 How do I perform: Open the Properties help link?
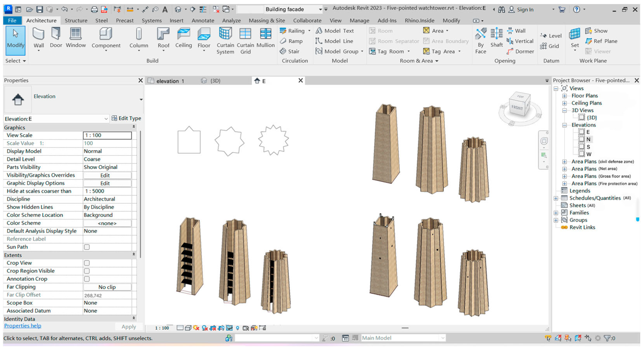pos(23,326)
